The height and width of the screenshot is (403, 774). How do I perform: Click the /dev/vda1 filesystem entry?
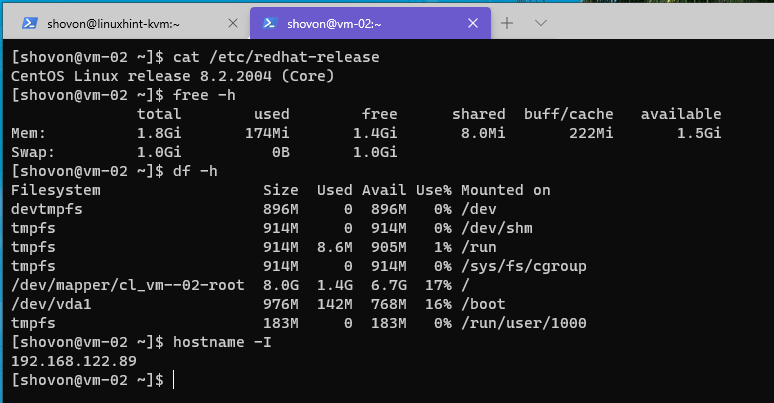coord(47,304)
